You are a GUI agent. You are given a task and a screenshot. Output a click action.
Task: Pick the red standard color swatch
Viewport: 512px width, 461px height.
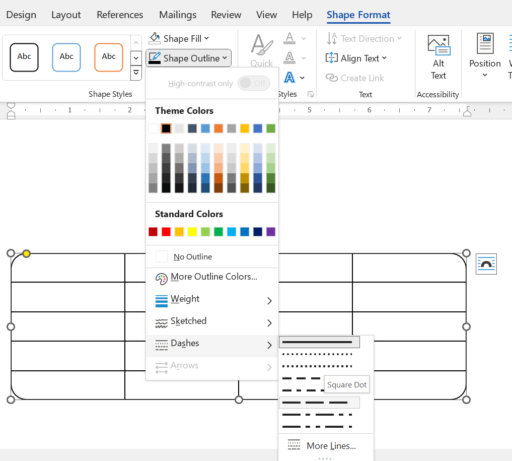[x=166, y=232]
